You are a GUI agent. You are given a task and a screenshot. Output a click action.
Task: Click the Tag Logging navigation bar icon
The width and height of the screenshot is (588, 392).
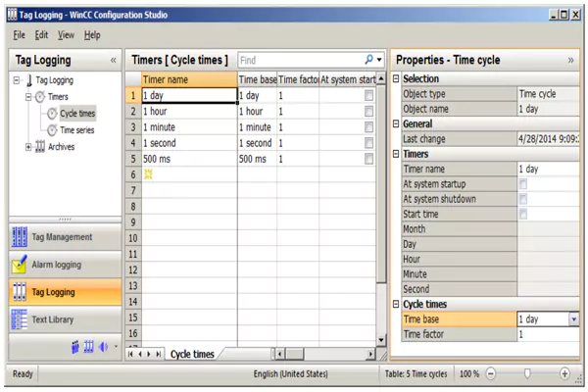20,292
